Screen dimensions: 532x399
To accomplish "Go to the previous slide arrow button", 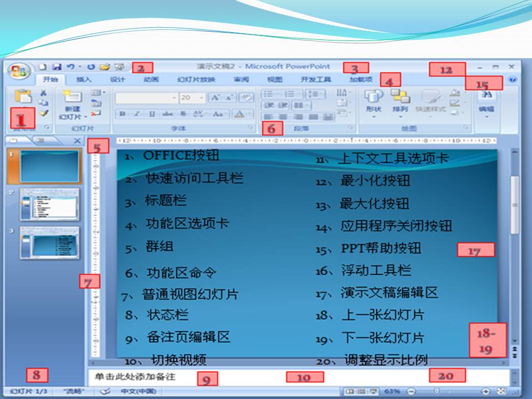I will [515, 349].
